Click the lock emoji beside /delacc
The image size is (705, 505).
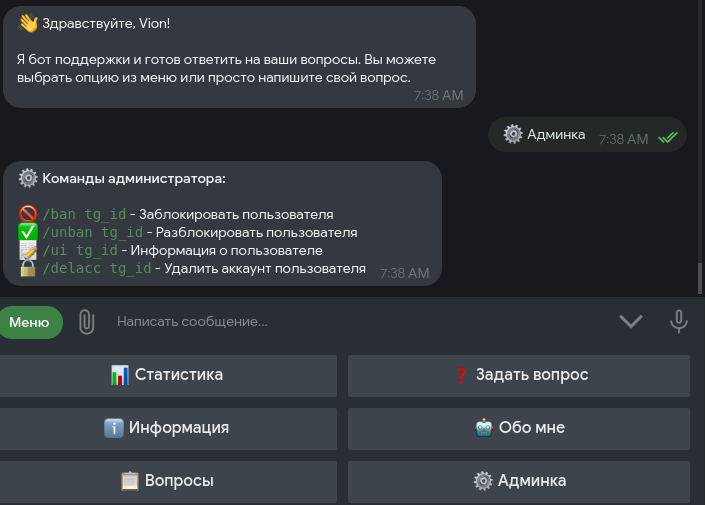[x=28, y=268]
